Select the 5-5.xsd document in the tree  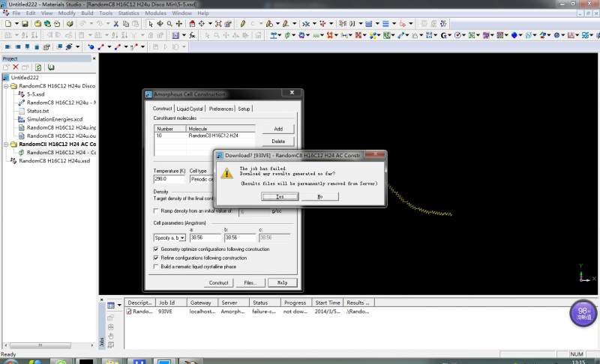35,94
